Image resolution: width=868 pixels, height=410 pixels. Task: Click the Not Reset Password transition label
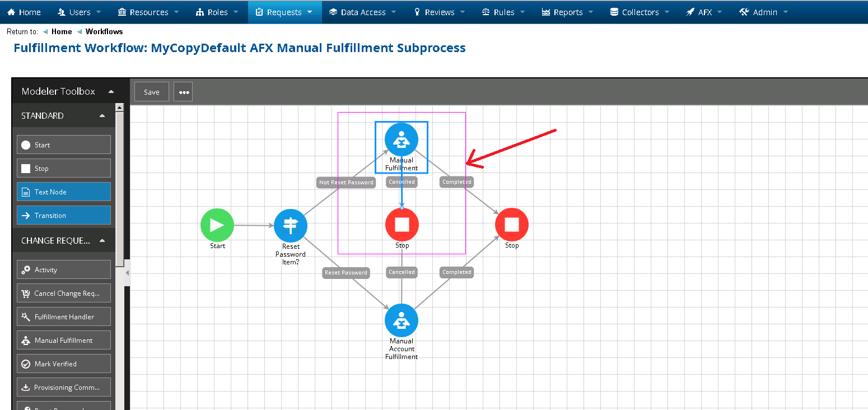[346, 182]
